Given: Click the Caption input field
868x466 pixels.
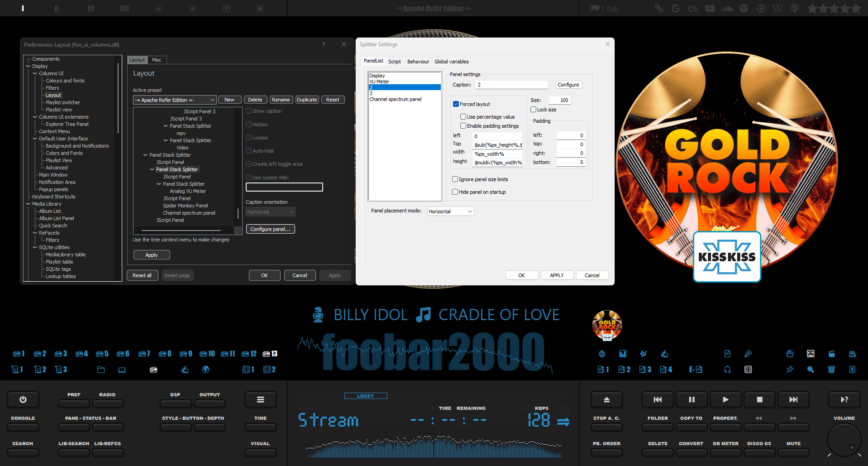Looking at the screenshot, I should click(511, 85).
